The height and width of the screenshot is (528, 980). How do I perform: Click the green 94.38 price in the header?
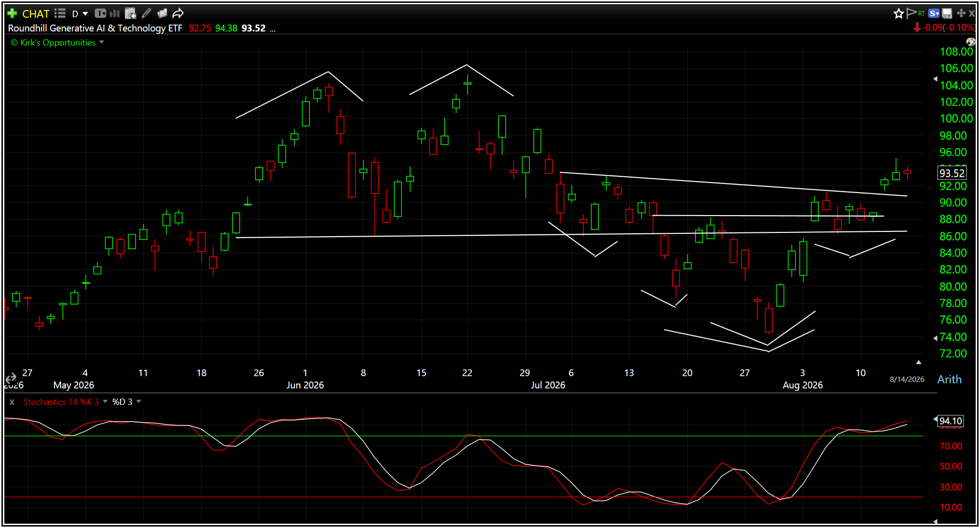(x=226, y=28)
